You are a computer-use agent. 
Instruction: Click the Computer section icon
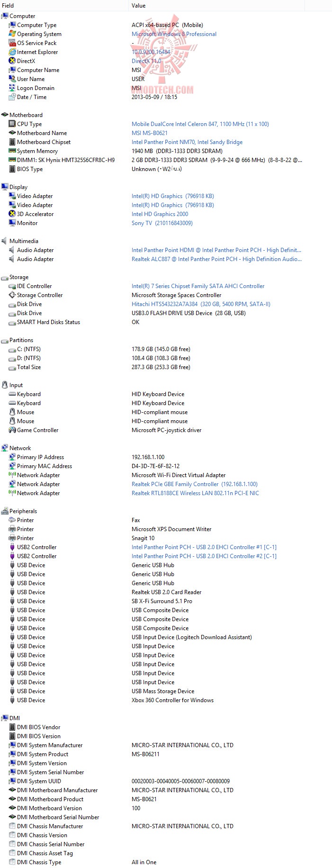pos(5,16)
